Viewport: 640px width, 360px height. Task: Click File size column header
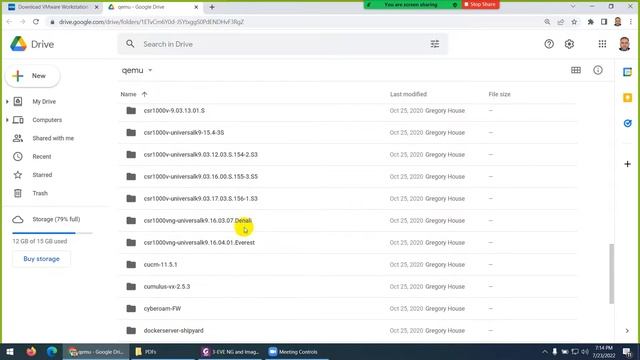500,94
